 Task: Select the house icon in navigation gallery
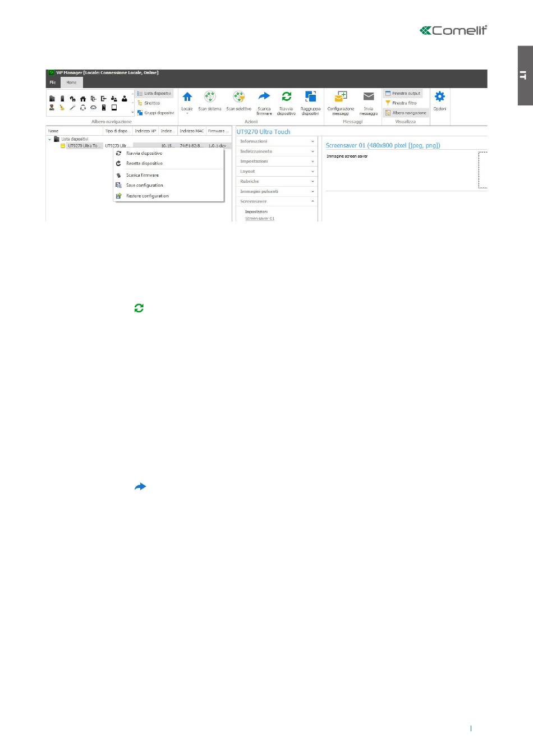[83, 99]
